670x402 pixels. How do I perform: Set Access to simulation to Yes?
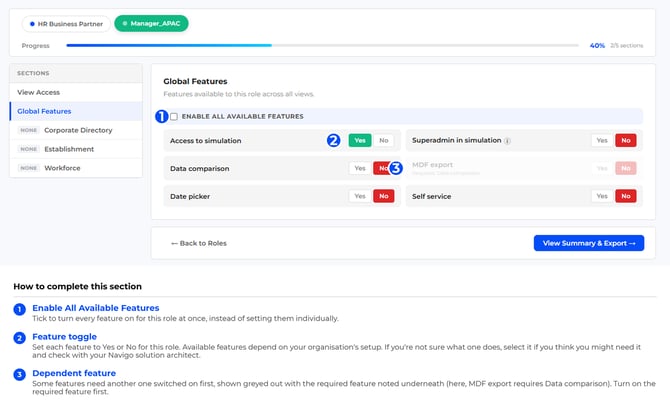360,141
